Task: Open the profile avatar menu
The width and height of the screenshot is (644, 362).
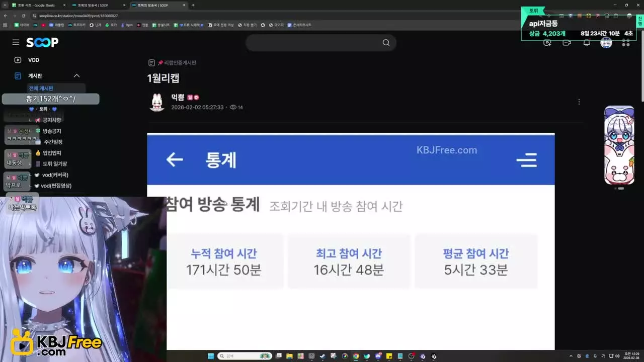Action: tap(606, 43)
